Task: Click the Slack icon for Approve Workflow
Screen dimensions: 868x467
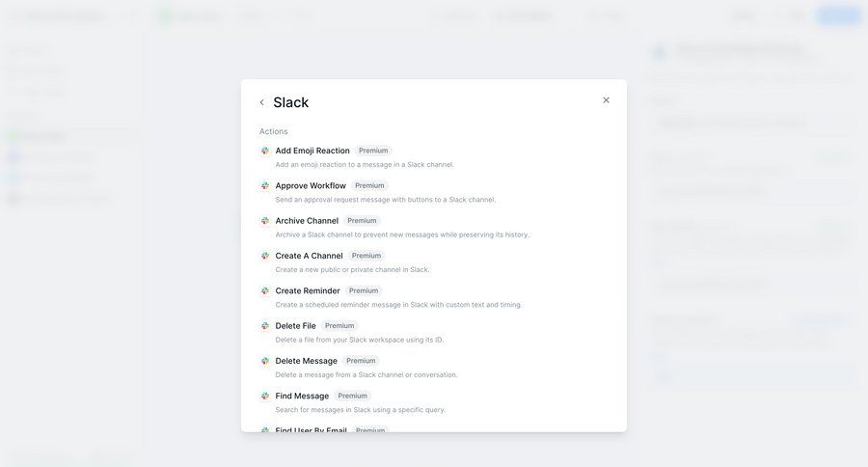Action: pos(265,185)
